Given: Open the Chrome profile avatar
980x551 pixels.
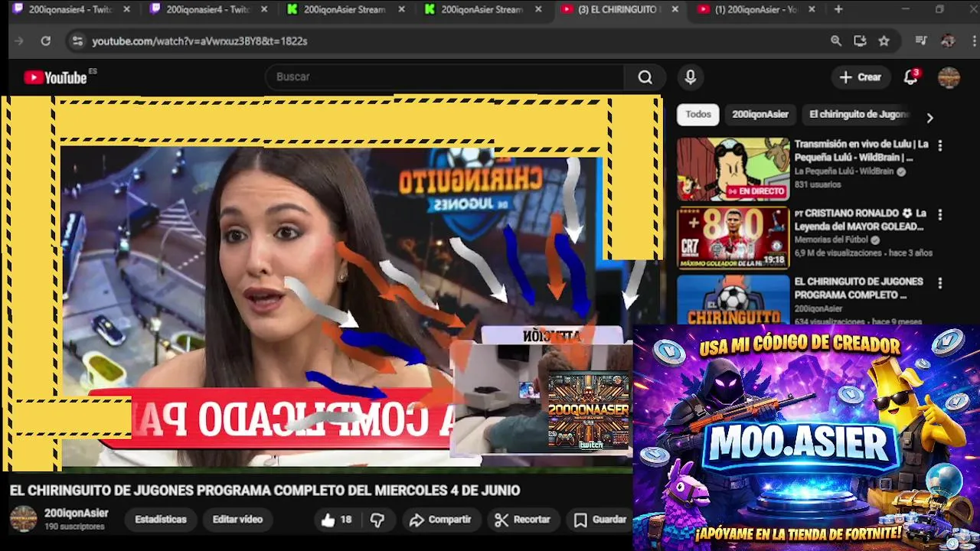Looking at the screenshot, I should point(948,41).
